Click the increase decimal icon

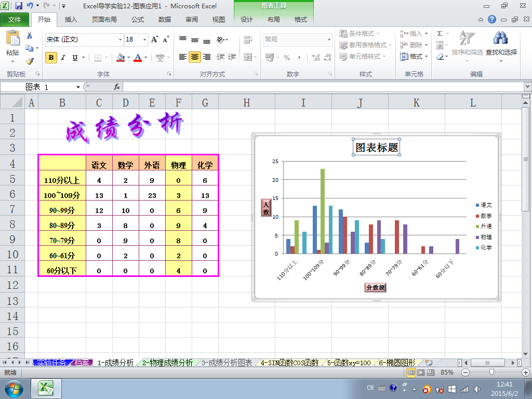click(315, 58)
